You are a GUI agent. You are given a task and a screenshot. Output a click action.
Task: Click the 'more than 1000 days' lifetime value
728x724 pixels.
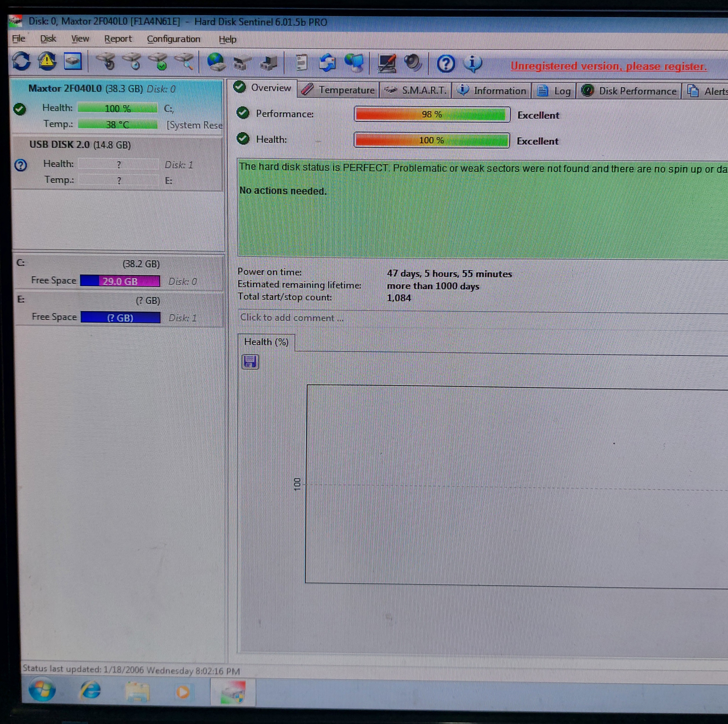433,286
